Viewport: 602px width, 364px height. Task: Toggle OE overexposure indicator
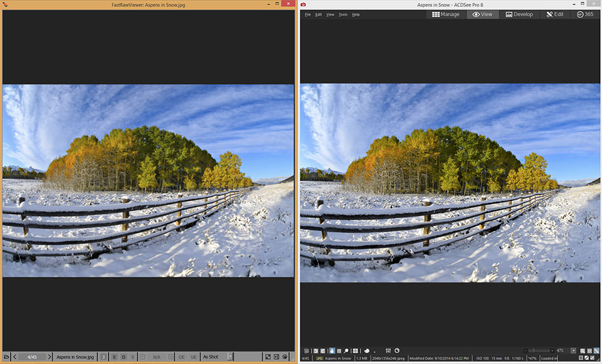pos(182,356)
